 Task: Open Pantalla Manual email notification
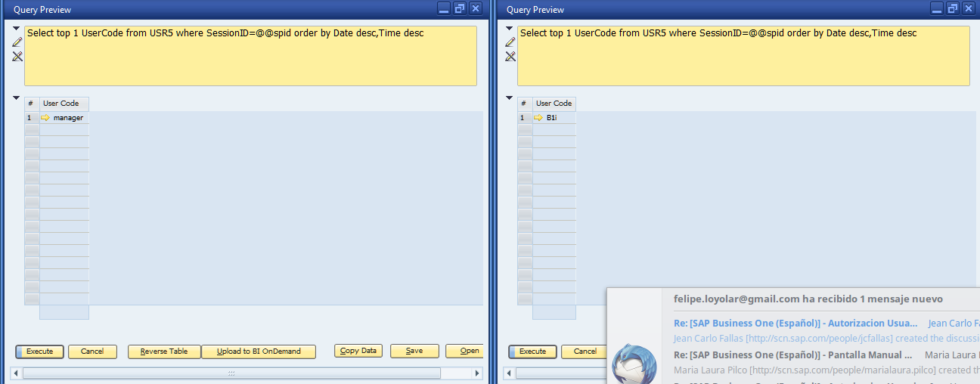point(794,355)
